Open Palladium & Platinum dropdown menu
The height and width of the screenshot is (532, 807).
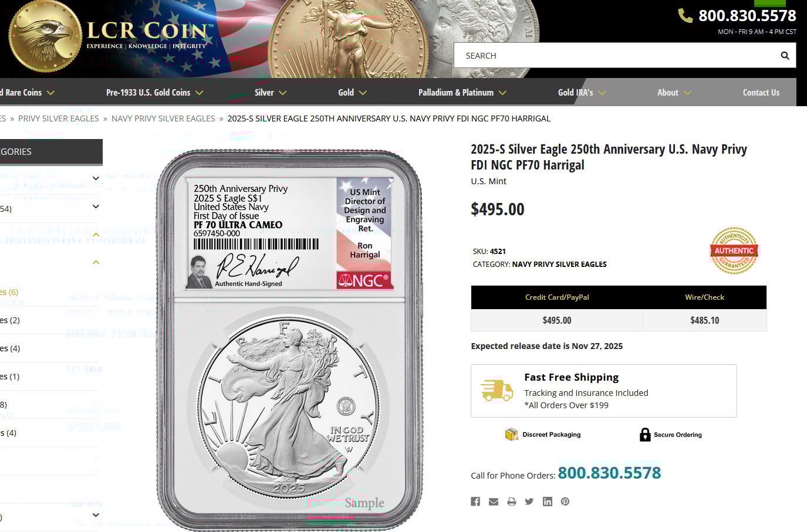coord(462,93)
